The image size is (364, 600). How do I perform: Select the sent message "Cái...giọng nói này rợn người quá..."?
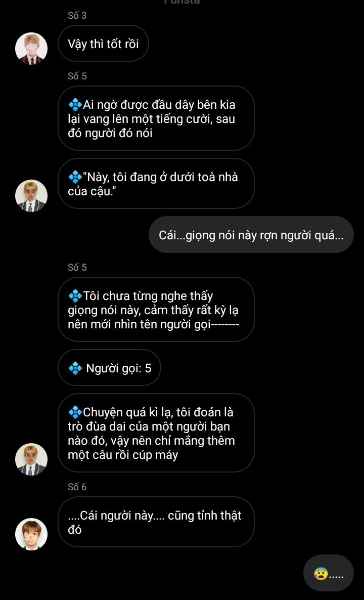(251, 235)
